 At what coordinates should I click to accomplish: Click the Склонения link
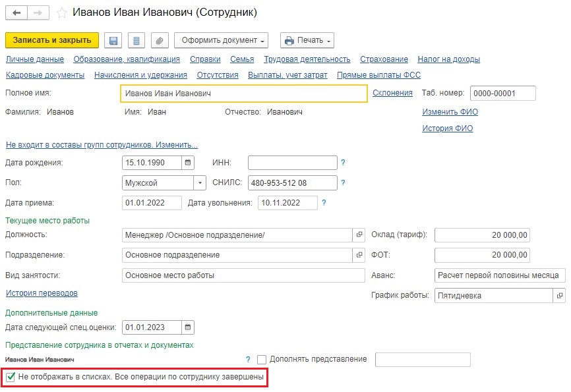pos(392,93)
